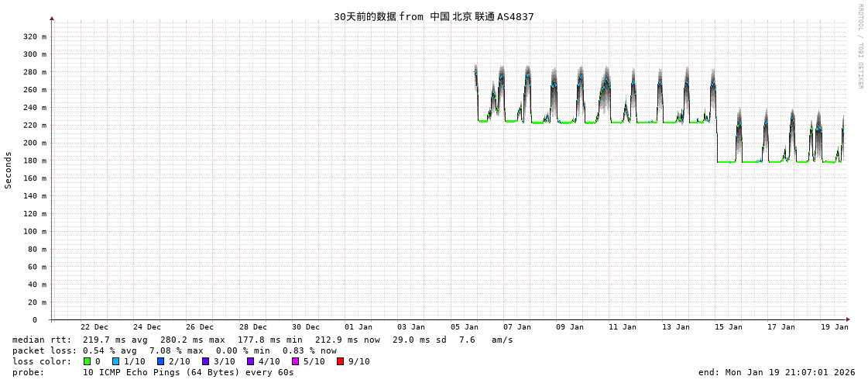The width and height of the screenshot is (868, 383).
Task: Click the '200 m' y-axis label
Action: coord(36,143)
